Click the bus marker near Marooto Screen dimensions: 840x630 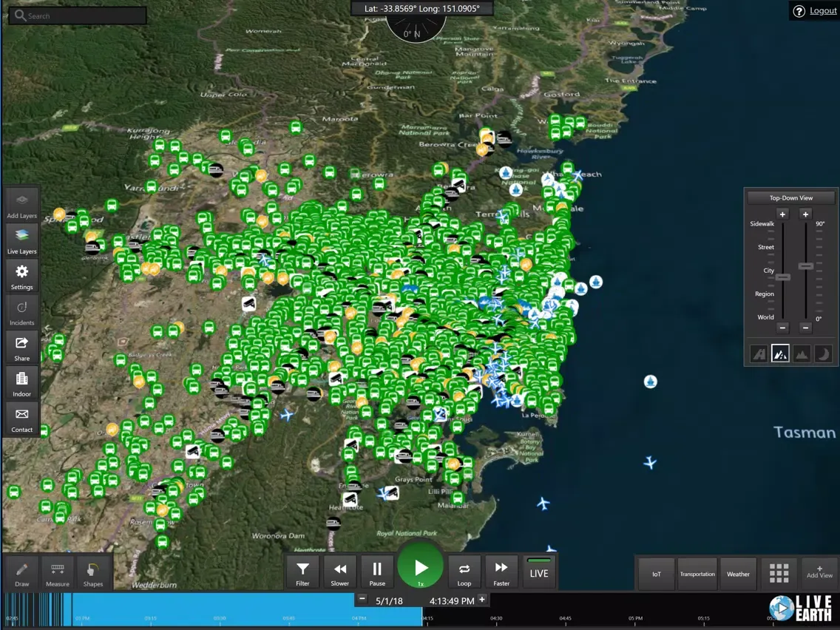point(296,127)
